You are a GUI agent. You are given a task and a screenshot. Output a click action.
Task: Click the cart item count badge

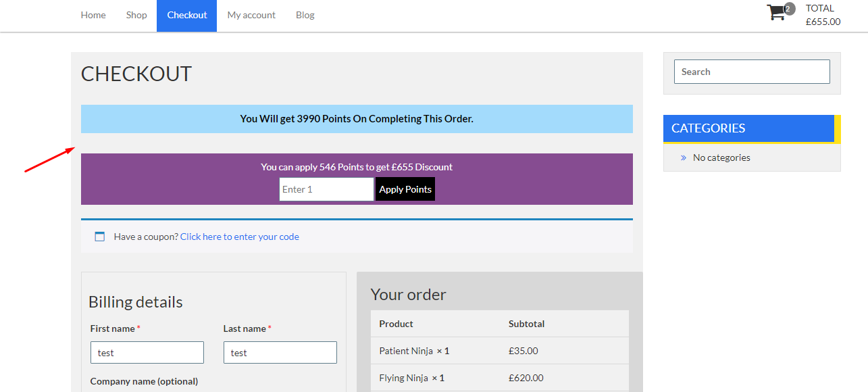coord(789,9)
